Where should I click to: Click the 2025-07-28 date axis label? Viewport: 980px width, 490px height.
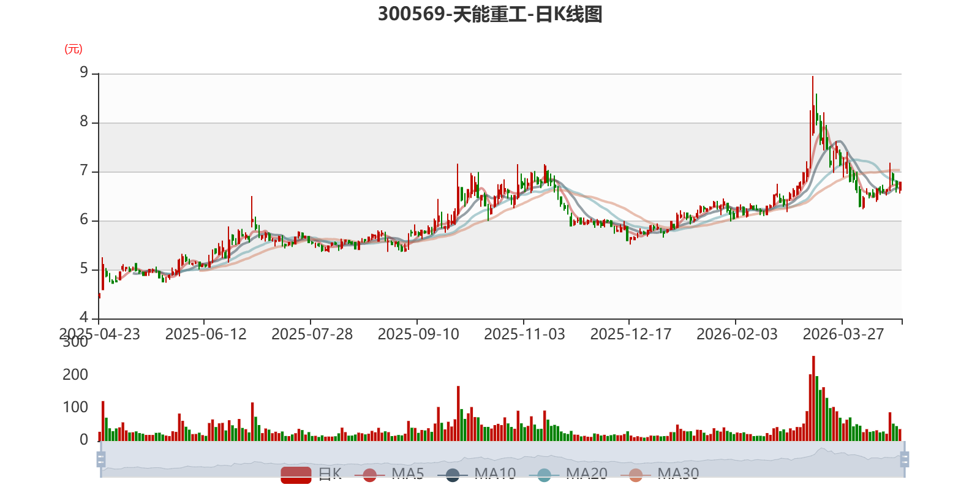click(312, 334)
